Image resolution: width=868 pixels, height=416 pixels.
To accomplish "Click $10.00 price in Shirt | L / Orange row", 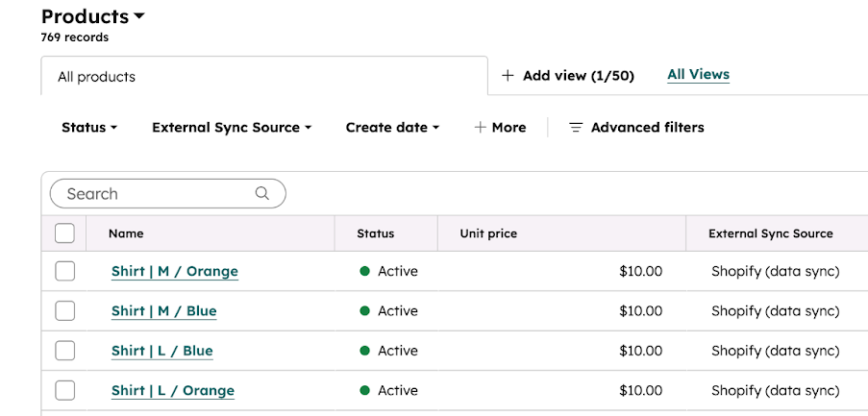I will (x=640, y=391).
